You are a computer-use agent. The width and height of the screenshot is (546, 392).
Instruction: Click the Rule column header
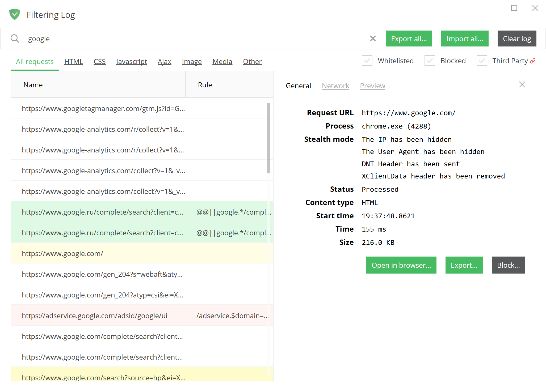tap(229, 85)
